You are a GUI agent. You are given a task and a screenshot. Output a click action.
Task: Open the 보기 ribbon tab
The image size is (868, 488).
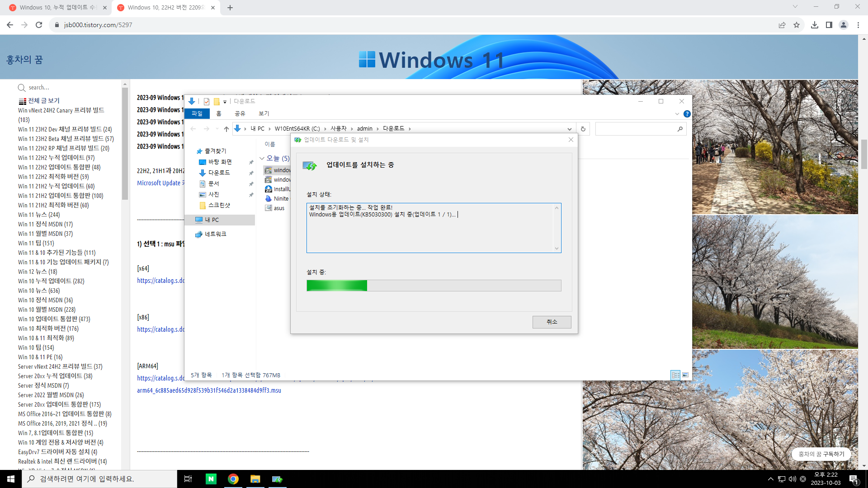coord(264,113)
